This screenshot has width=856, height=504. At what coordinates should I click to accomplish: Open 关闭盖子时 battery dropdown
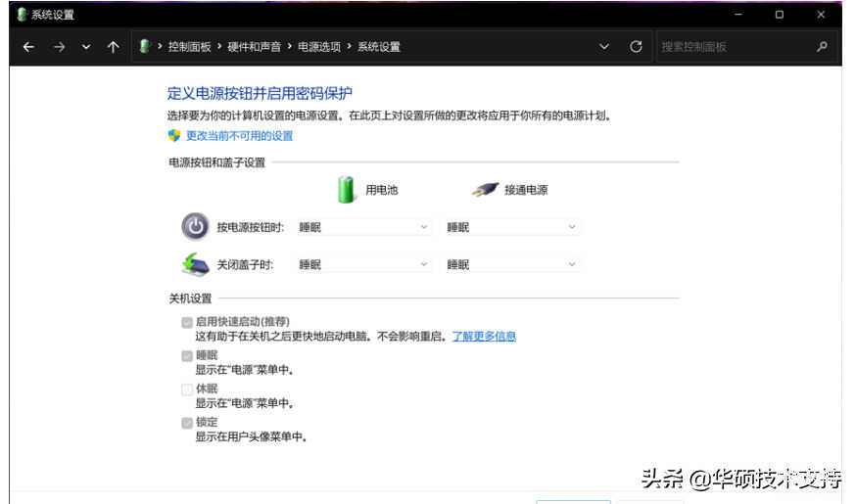tap(363, 264)
